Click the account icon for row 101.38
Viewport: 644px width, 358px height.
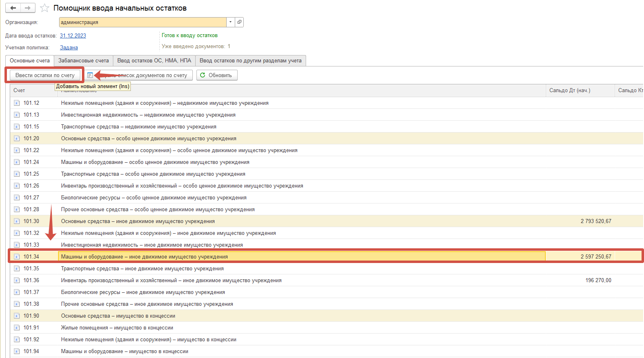pyautogui.click(x=17, y=304)
